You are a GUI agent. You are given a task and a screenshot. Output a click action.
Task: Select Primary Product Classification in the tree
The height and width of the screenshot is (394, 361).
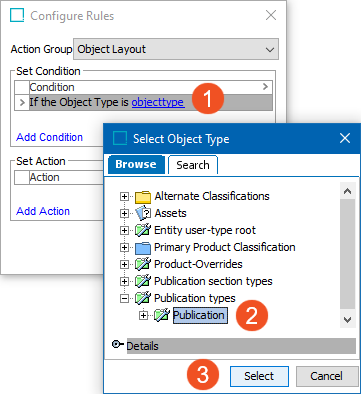point(225,247)
